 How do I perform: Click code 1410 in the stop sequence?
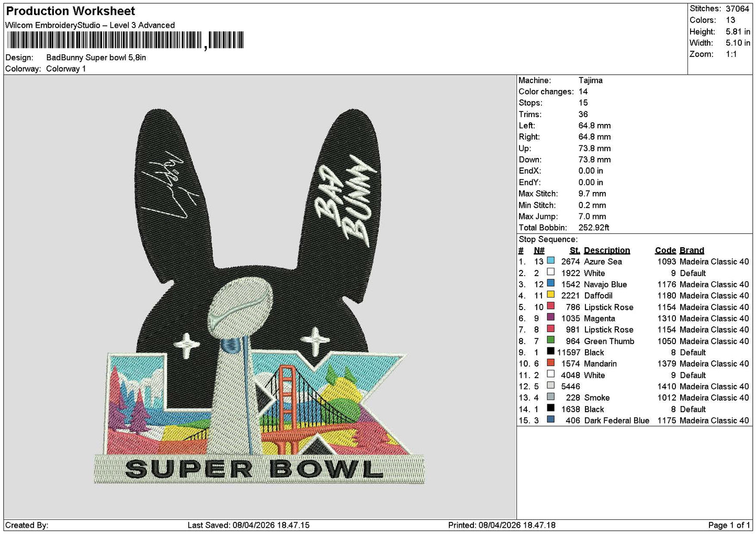(x=667, y=387)
